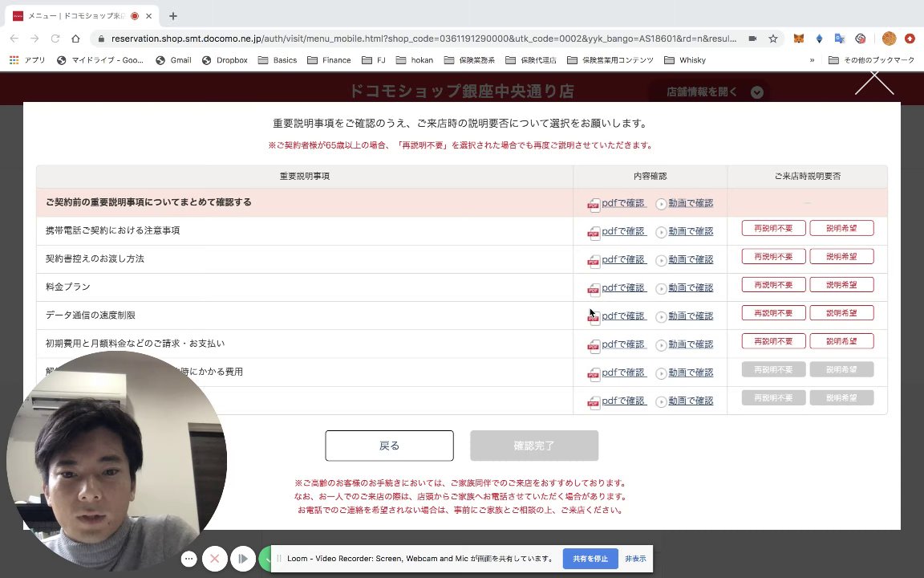Pause the Loom recording
The height and width of the screenshot is (578, 924).
tap(243, 559)
